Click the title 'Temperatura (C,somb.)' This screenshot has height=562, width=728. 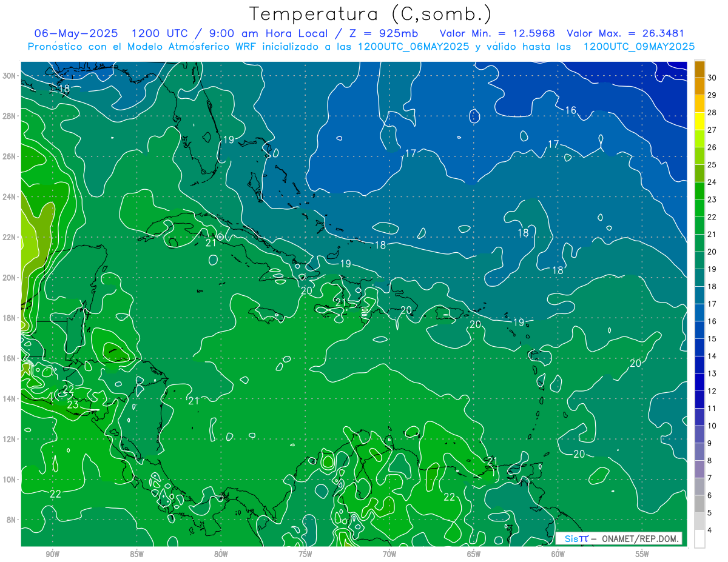[x=371, y=14]
